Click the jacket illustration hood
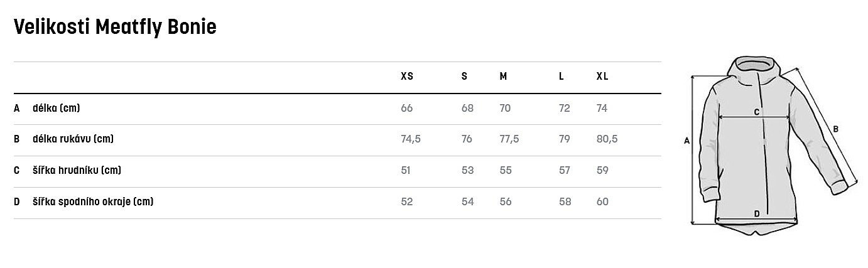 pos(756,67)
